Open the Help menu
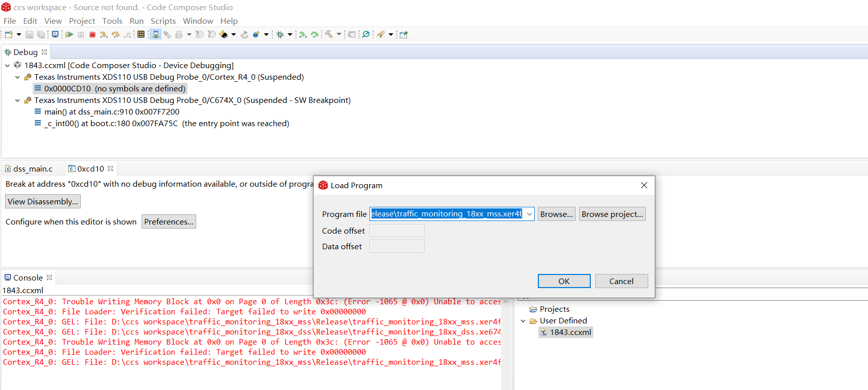 (229, 21)
